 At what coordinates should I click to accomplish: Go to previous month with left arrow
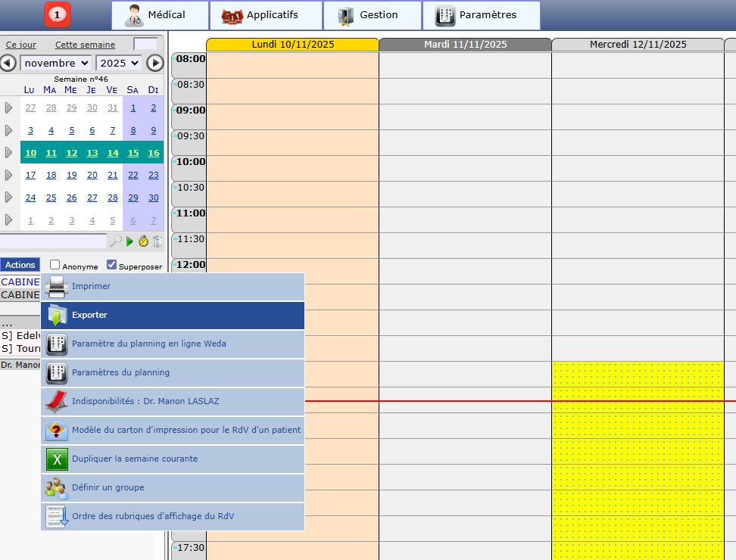(x=8, y=63)
